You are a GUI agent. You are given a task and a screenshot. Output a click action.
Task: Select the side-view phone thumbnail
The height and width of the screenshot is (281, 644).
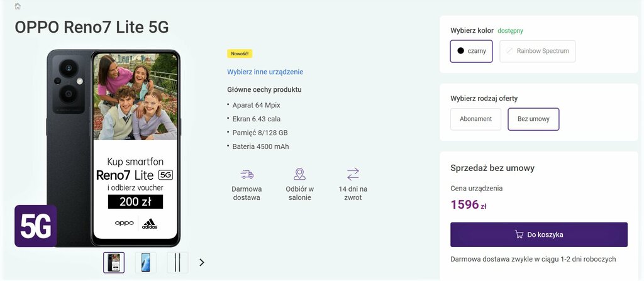(177, 263)
